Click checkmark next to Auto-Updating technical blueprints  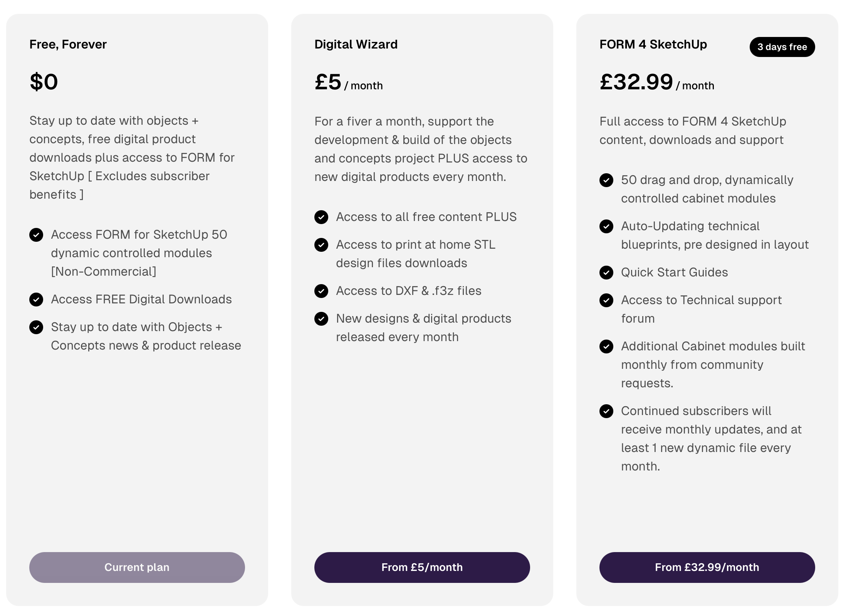(606, 226)
